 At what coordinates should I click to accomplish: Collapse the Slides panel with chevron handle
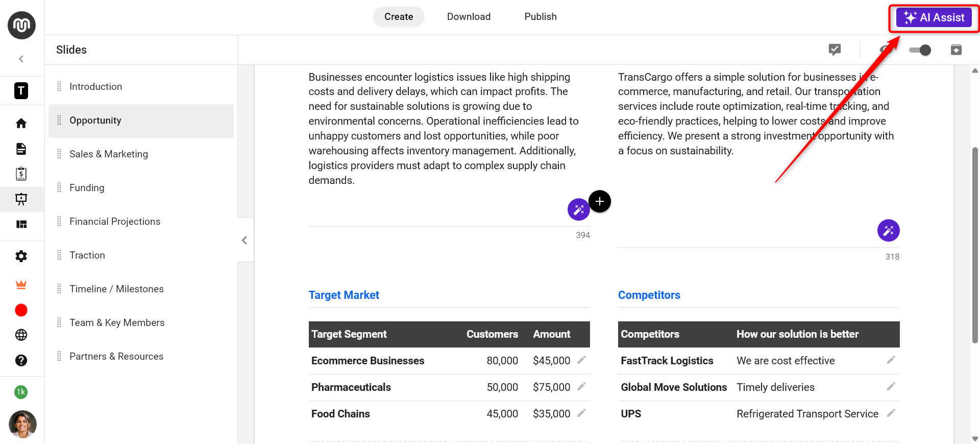point(244,240)
